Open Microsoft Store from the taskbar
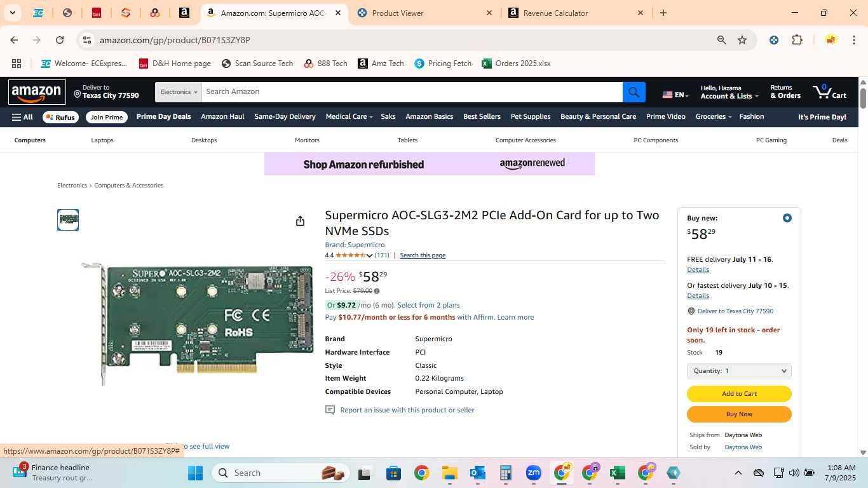This screenshot has width=868, height=488. 393,473
